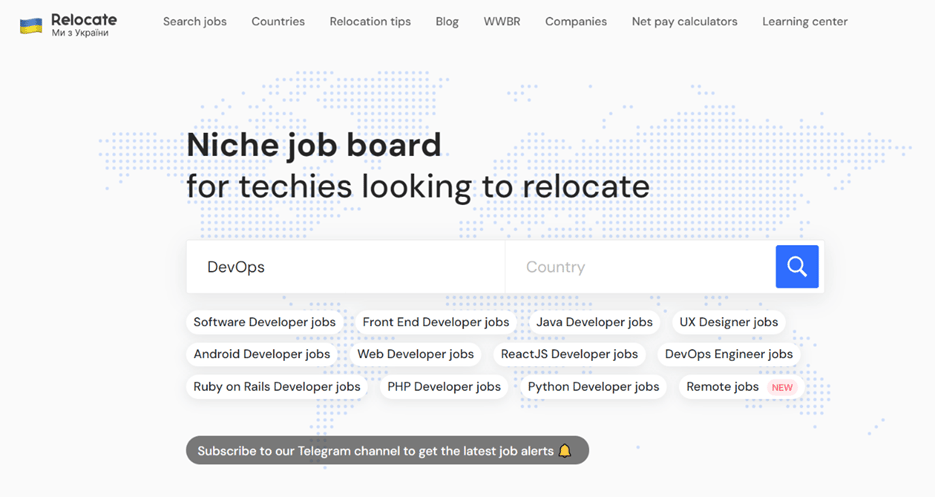
Task: Click the blue magnifier search button
Action: click(797, 267)
